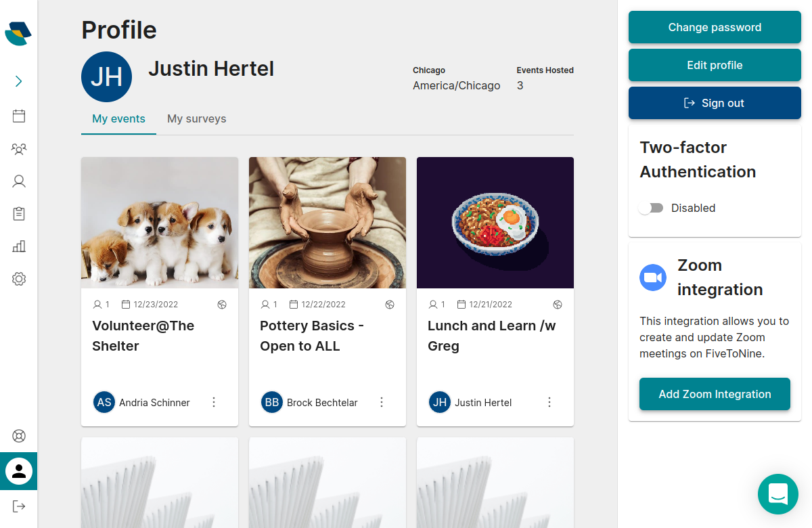
Task: Enable the Two-factor Authentication toggle
Action: click(651, 208)
